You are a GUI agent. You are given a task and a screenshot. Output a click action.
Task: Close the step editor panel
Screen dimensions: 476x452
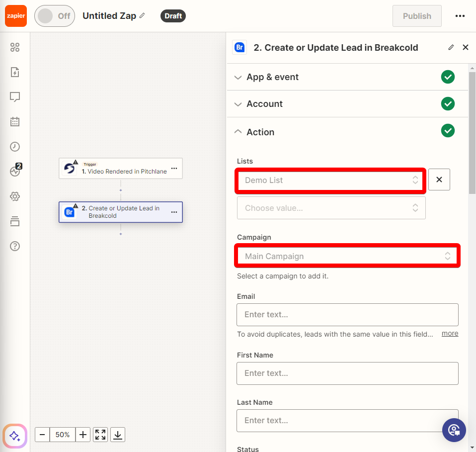click(466, 47)
